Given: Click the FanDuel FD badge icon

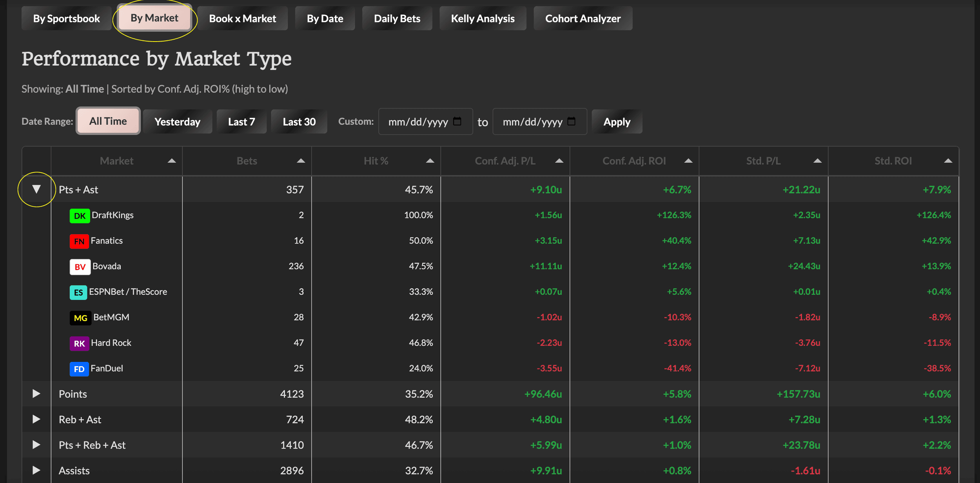Looking at the screenshot, I should click(x=79, y=369).
